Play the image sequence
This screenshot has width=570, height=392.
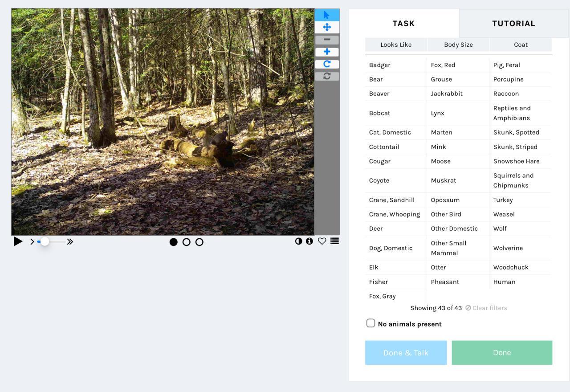(x=18, y=241)
